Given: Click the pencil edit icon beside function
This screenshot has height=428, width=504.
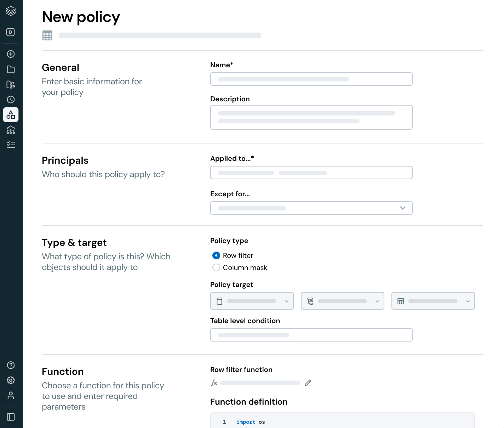Looking at the screenshot, I should pyautogui.click(x=308, y=383).
